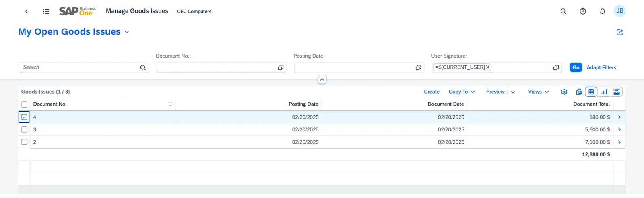Open the notifications bell
The width and height of the screenshot is (644, 198).
pyautogui.click(x=603, y=11)
